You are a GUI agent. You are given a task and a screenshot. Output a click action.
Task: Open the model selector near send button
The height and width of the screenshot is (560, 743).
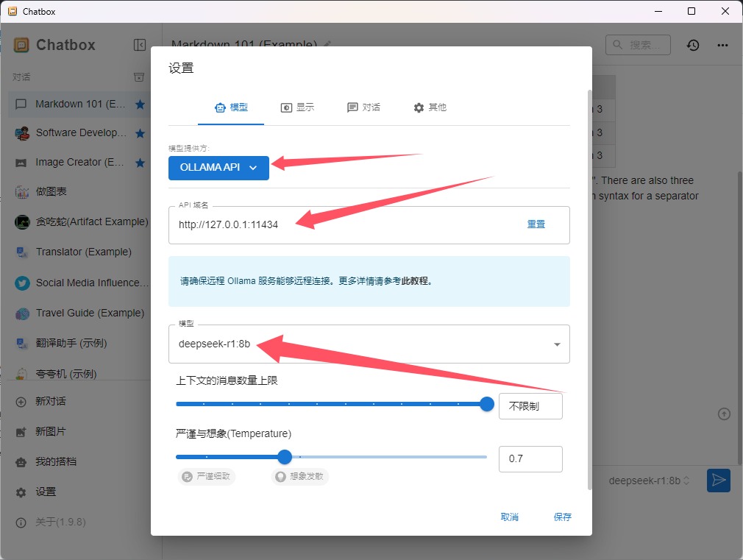pyautogui.click(x=649, y=481)
